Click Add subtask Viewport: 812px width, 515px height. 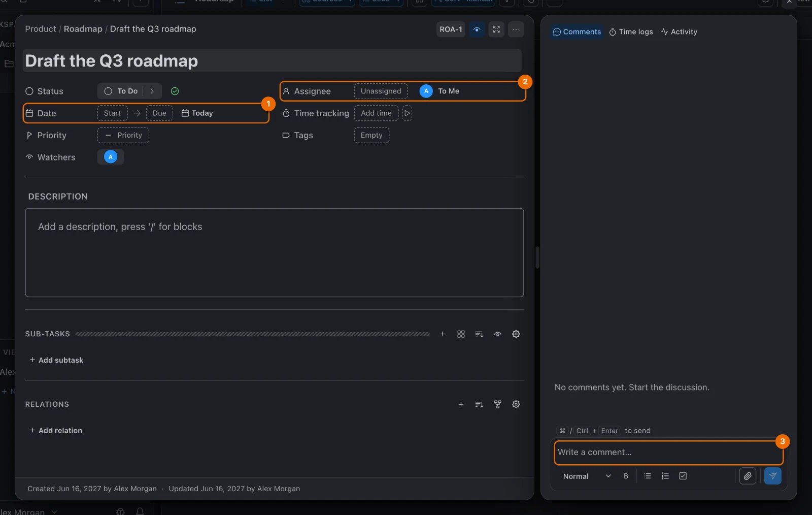[56, 360]
